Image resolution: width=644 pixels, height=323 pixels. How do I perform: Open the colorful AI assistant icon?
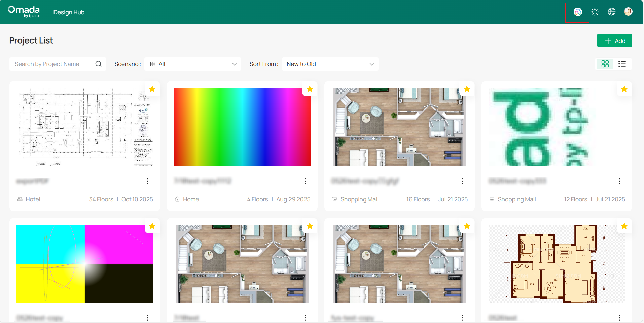[577, 12]
